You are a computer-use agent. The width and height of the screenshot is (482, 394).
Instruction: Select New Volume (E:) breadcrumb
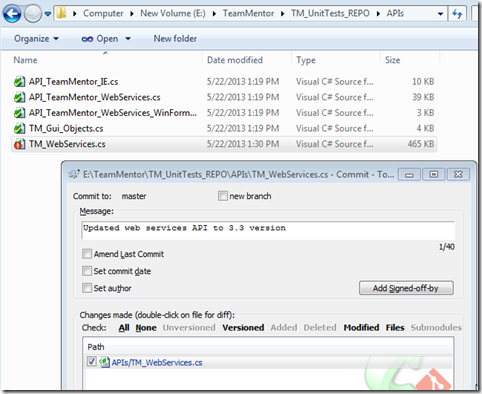tap(173, 13)
